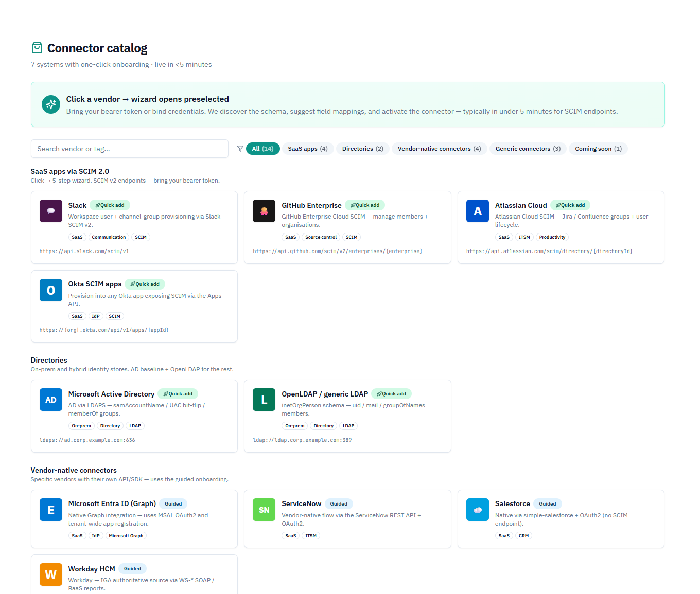
Task: Select the All (14) filter tab
Action: tap(263, 149)
